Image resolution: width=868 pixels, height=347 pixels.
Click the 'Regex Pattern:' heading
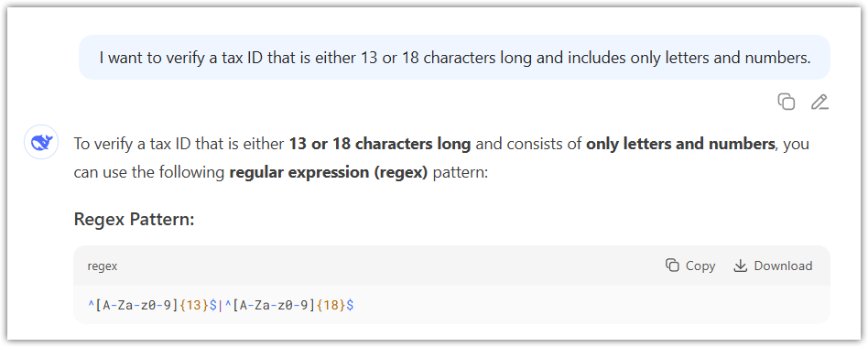point(134,219)
